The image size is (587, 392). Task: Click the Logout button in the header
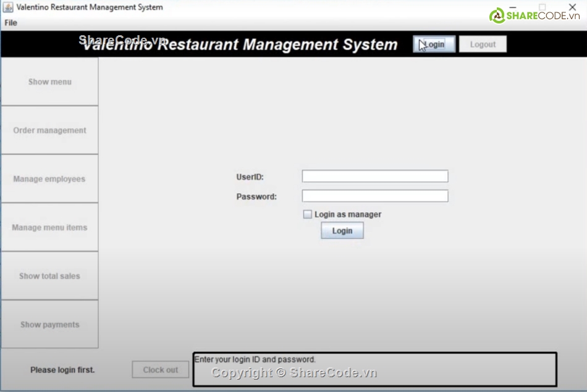click(483, 44)
